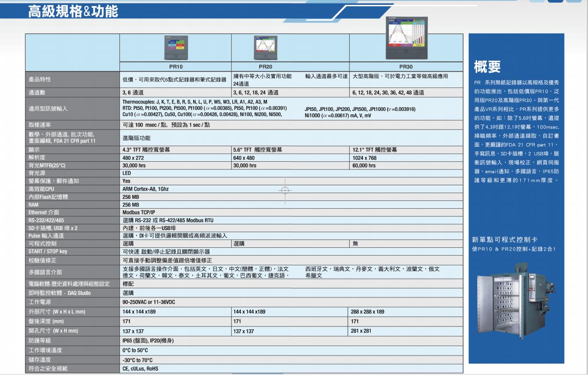Image resolution: width=588 pixels, height=375 pixels.
Task: Click the 概要 heading in the blue sidebar
Action: click(487, 67)
